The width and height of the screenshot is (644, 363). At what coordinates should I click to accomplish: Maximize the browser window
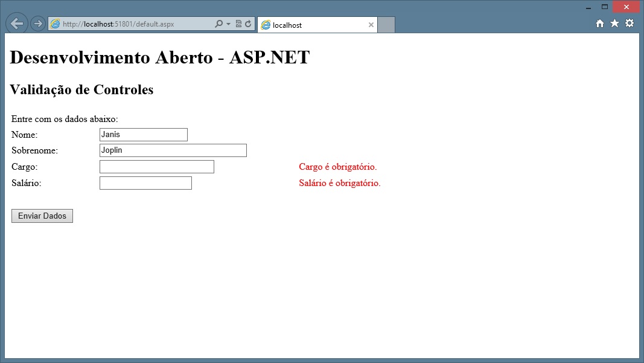tap(604, 7)
